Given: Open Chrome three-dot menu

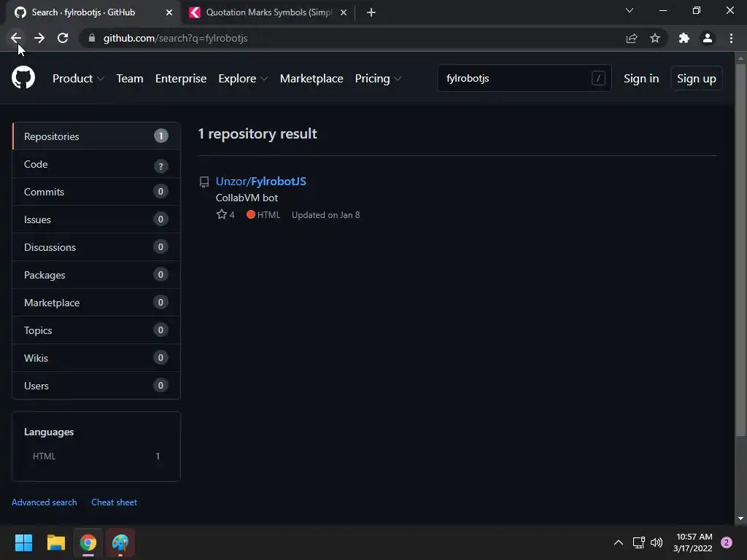Looking at the screenshot, I should tap(731, 38).
